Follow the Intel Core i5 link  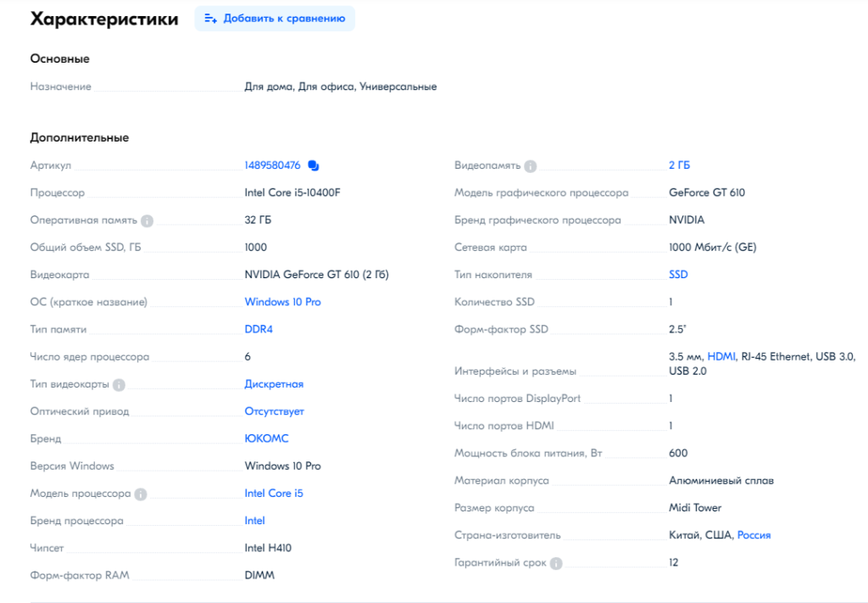pos(274,493)
